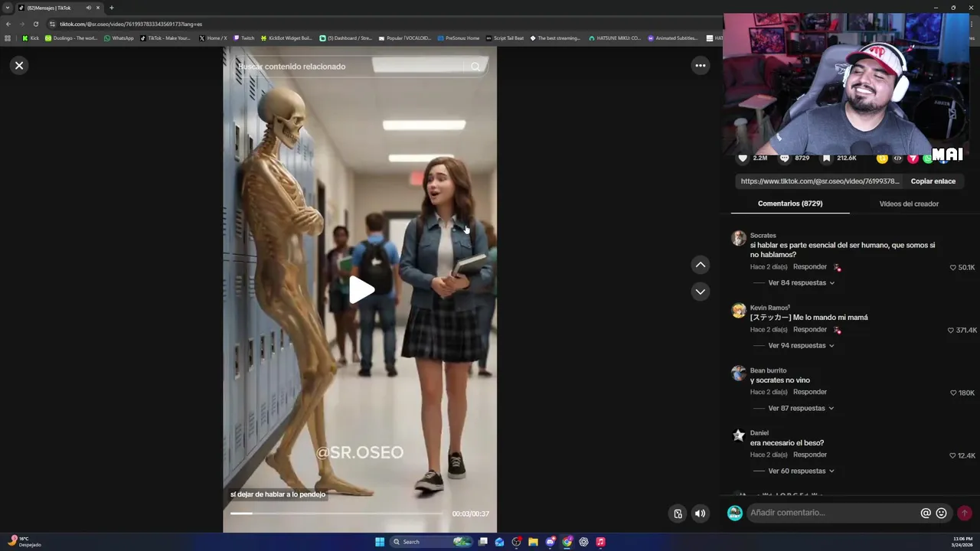This screenshot has width=980, height=551.
Task: Open Bean burrito profile name
Action: pos(768,370)
